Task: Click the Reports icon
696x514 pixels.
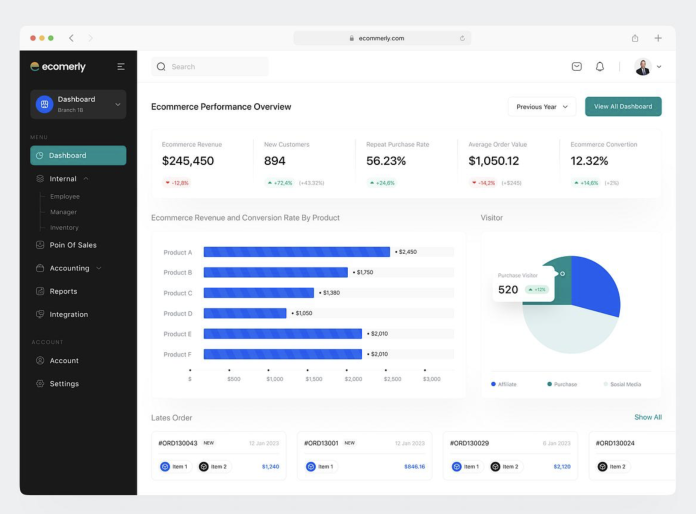Action: point(40,291)
